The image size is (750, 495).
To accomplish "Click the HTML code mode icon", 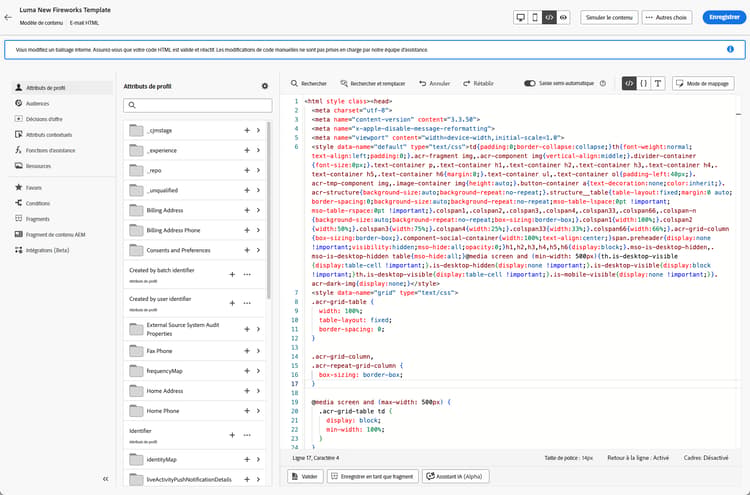I will [629, 83].
